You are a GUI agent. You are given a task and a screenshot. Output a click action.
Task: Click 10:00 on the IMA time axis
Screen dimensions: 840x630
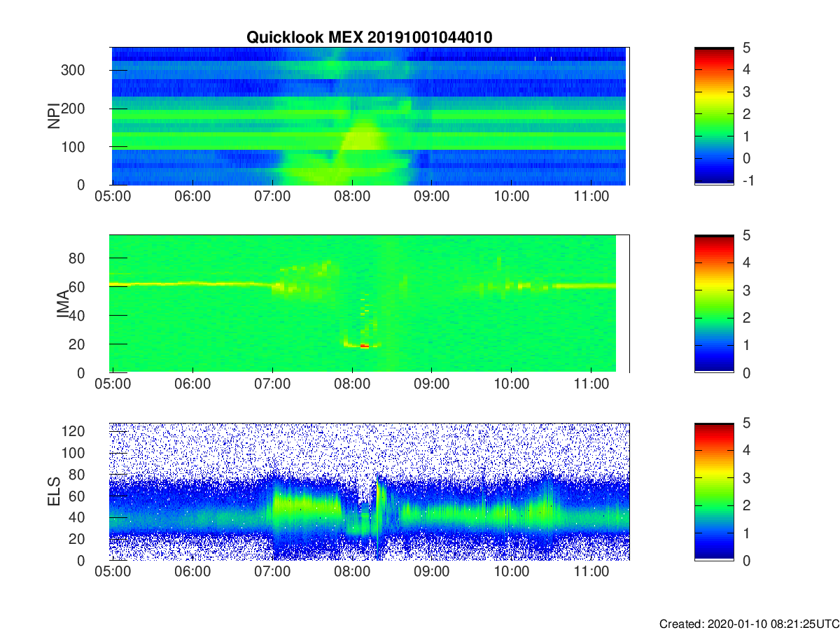click(512, 385)
